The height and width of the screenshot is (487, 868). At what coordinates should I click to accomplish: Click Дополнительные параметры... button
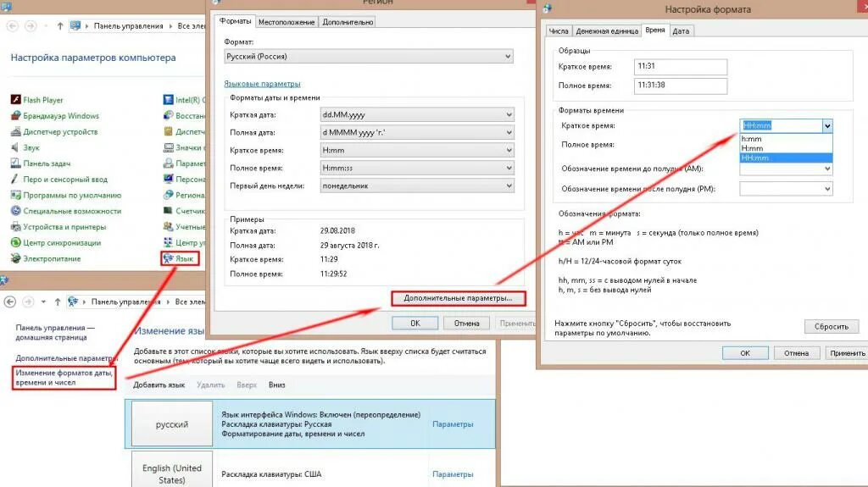point(458,298)
